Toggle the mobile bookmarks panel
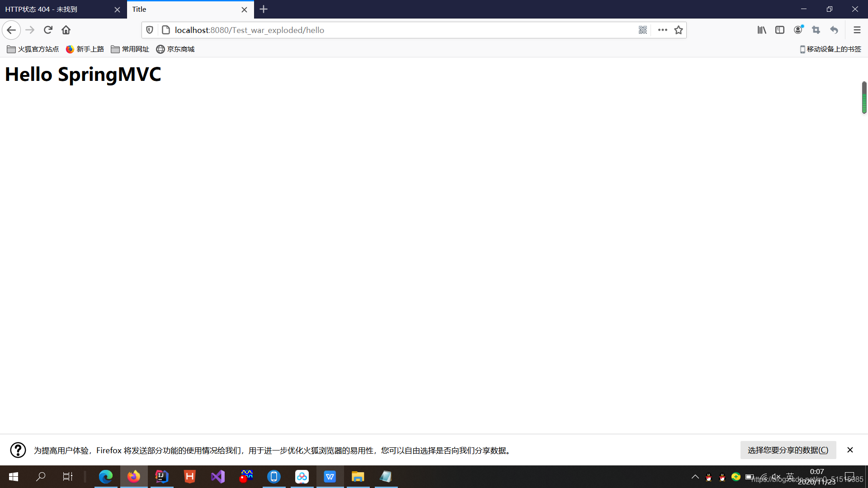868x488 pixels. tap(831, 49)
